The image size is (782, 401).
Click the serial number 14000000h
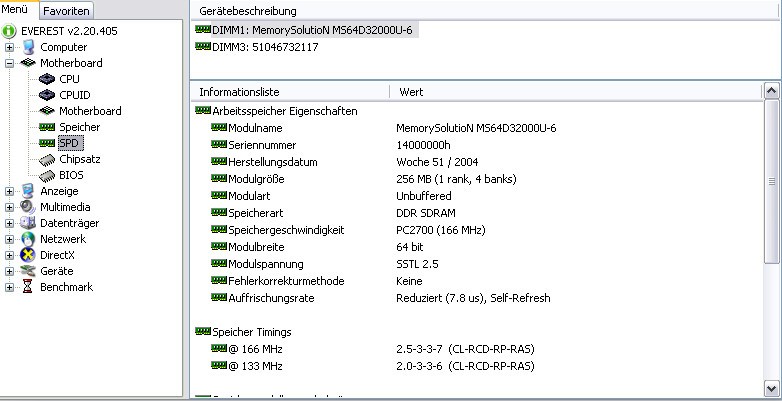coord(423,145)
